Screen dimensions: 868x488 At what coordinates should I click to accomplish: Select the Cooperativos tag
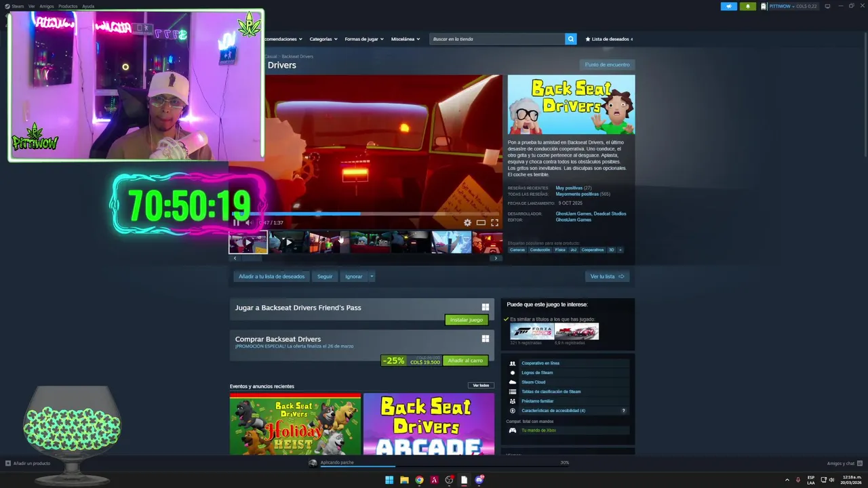click(x=593, y=249)
